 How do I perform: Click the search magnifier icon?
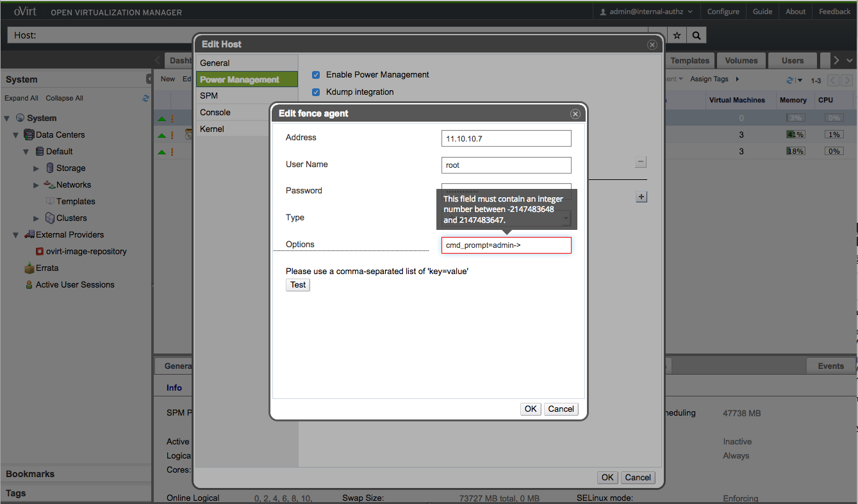tap(697, 35)
